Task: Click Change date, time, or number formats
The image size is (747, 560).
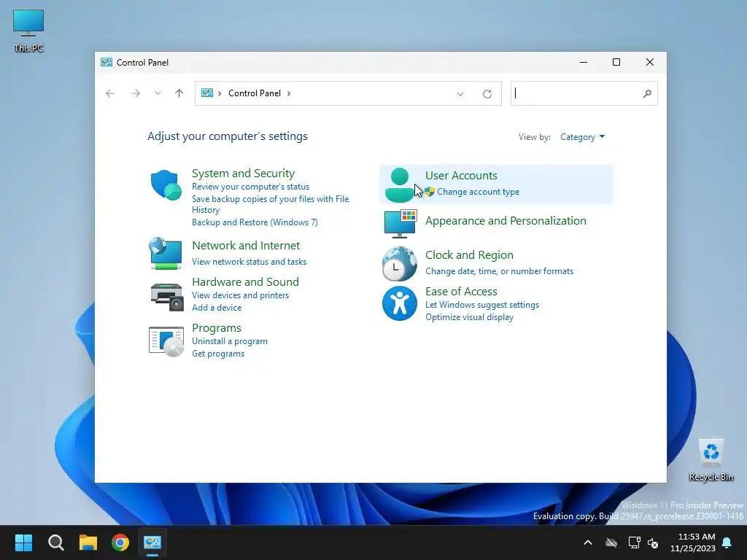Action: (x=499, y=271)
